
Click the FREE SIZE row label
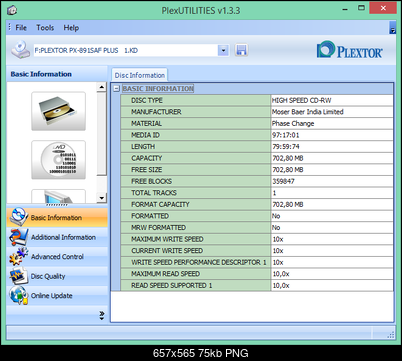(x=147, y=170)
